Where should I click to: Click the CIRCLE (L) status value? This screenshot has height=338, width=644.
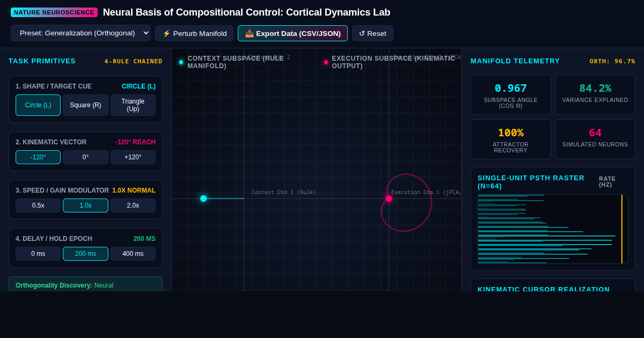(x=138, y=86)
